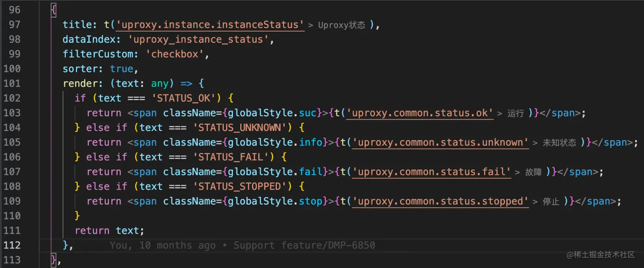Click line number 97 in the gutter
The height and width of the screenshot is (268, 644).
pyautogui.click(x=14, y=25)
